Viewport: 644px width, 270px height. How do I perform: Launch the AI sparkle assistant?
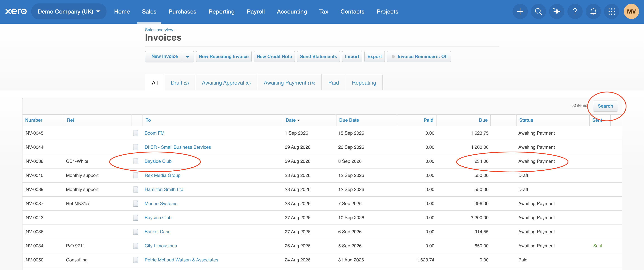tap(557, 11)
